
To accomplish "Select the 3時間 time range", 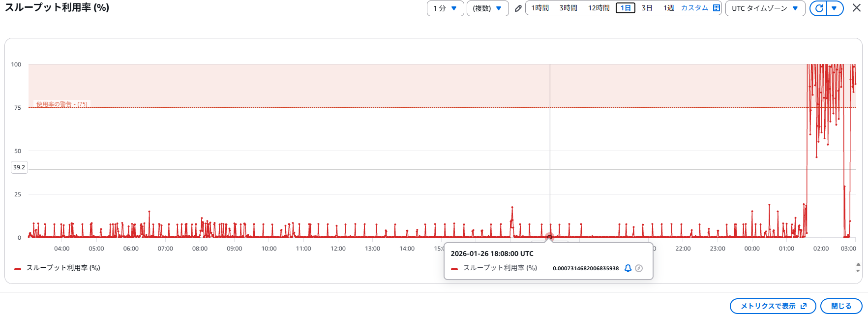I will 569,8.
